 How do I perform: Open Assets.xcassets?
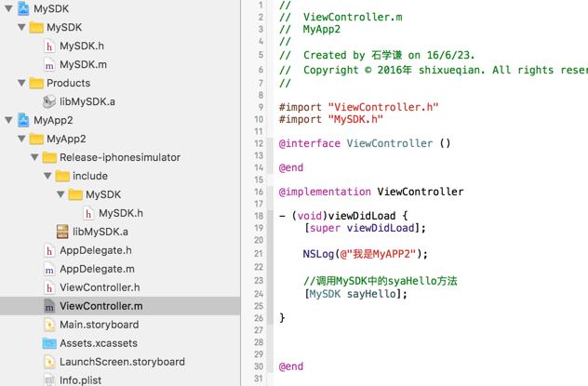tap(99, 343)
